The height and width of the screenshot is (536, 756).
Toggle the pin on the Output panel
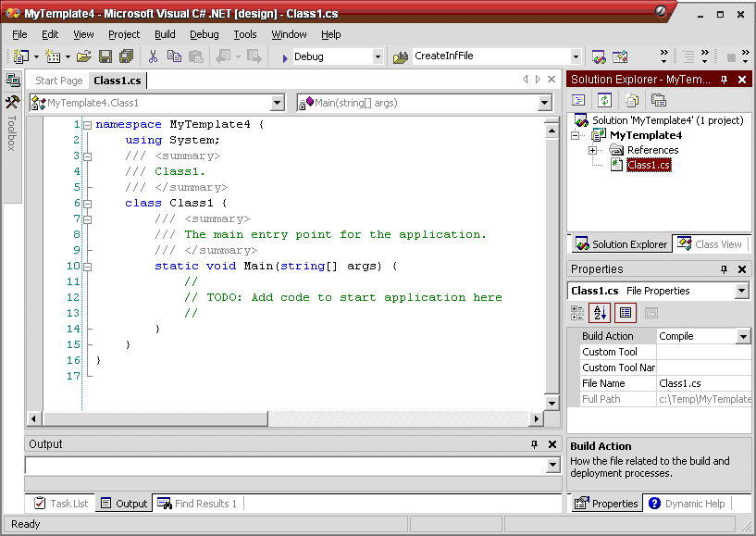click(x=534, y=444)
